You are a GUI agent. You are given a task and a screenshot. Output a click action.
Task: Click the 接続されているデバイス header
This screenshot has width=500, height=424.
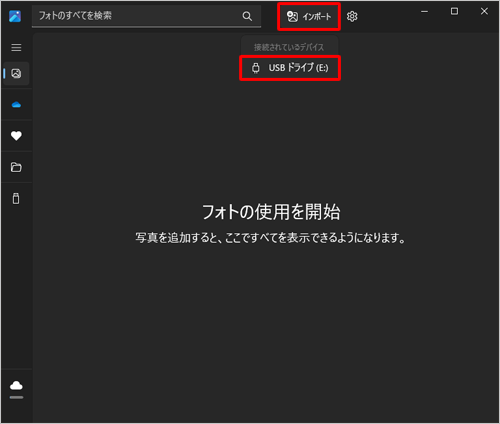(x=289, y=47)
